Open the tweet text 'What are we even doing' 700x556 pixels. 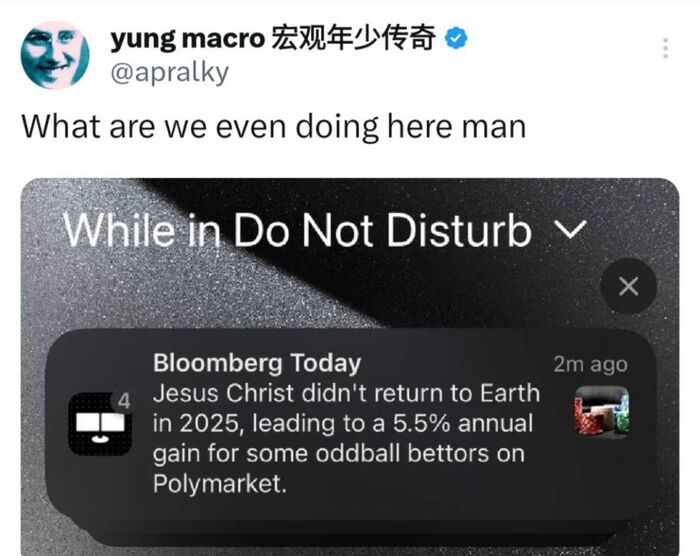click(274, 127)
